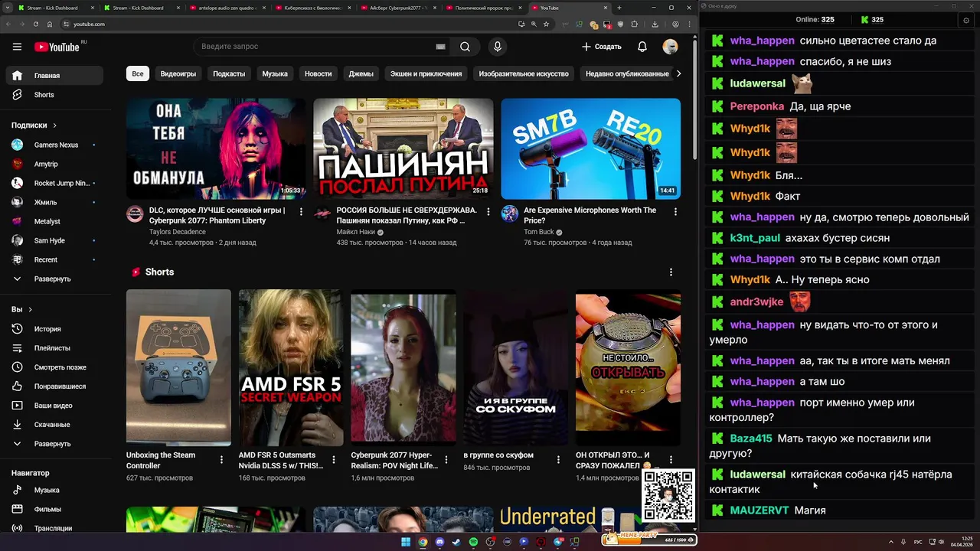Viewport: 980px width, 551px height.
Task: Open Tom Buck channel link
Action: (x=539, y=232)
